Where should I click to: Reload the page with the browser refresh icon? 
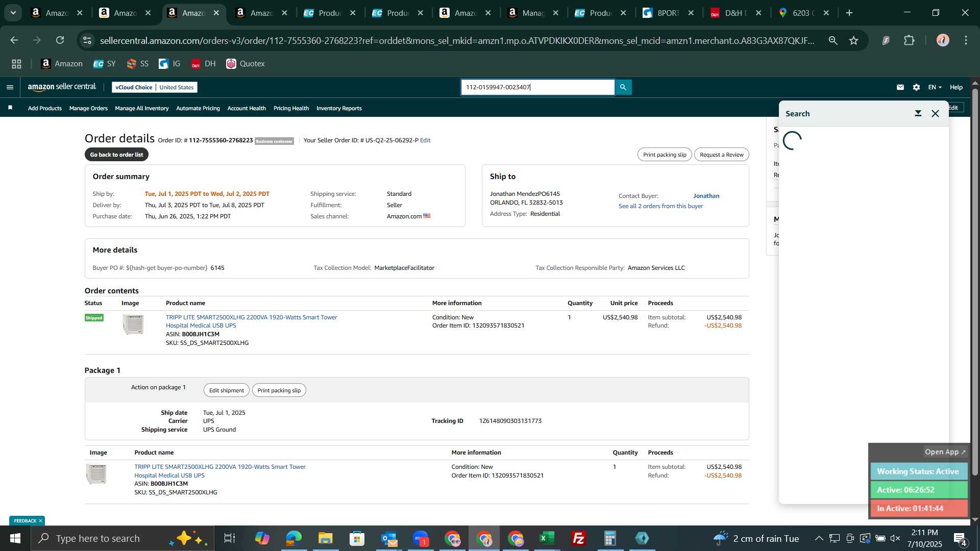(x=60, y=40)
